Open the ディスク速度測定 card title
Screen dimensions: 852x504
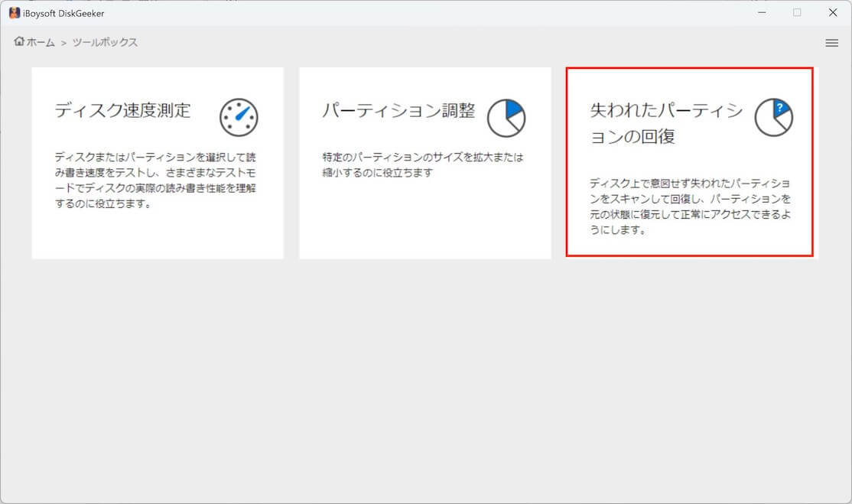coord(123,110)
